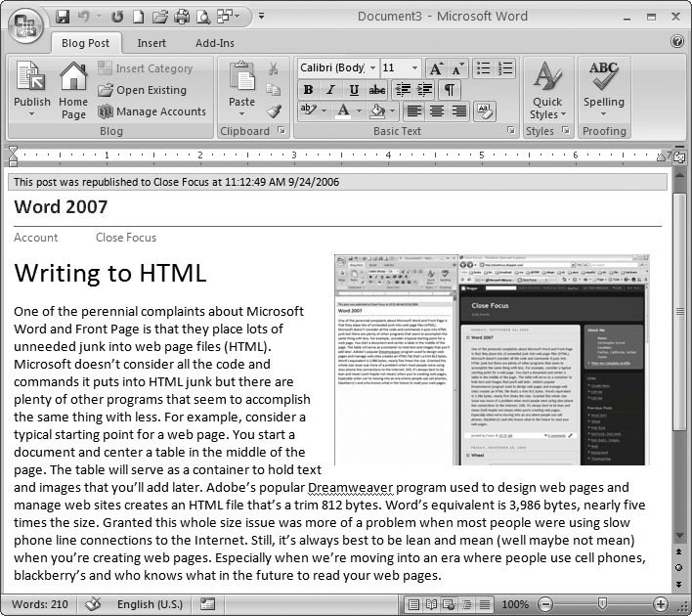The height and width of the screenshot is (616, 692).
Task: Apply bulleted list formatting
Action: pyautogui.click(x=481, y=68)
